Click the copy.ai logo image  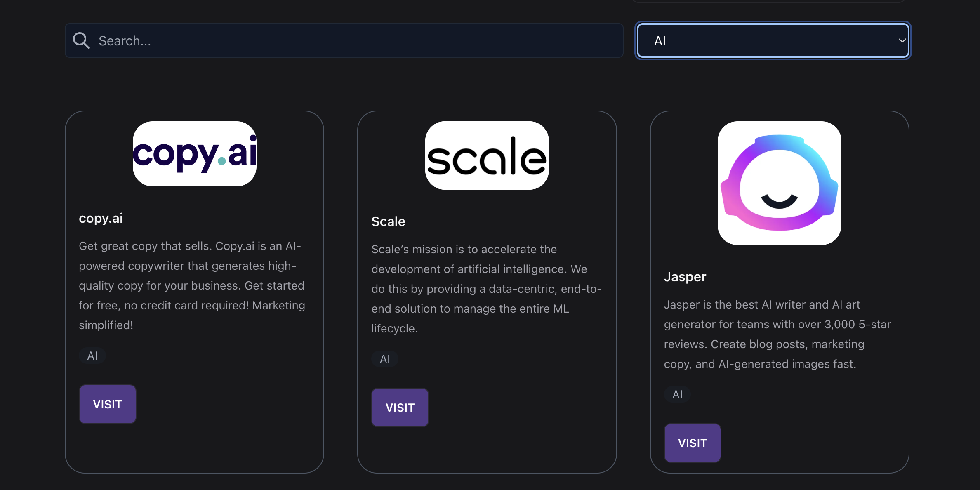pos(194,154)
